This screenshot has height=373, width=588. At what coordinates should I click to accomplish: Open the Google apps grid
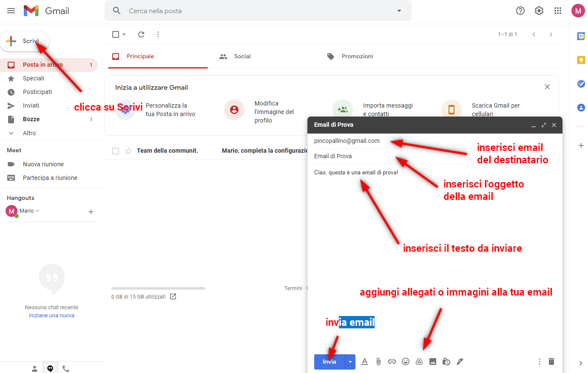[x=558, y=11]
